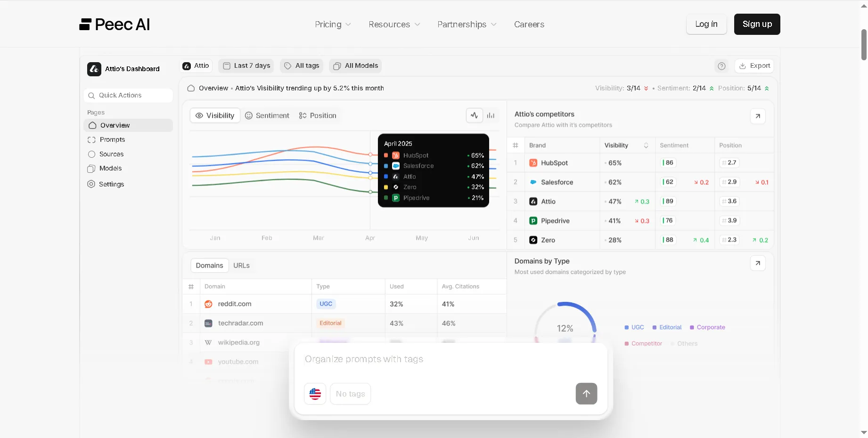Viewport: 868px width, 438px height.
Task: Click the Salesforce icon in chart tooltip
Action: click(x=396, y=166)
